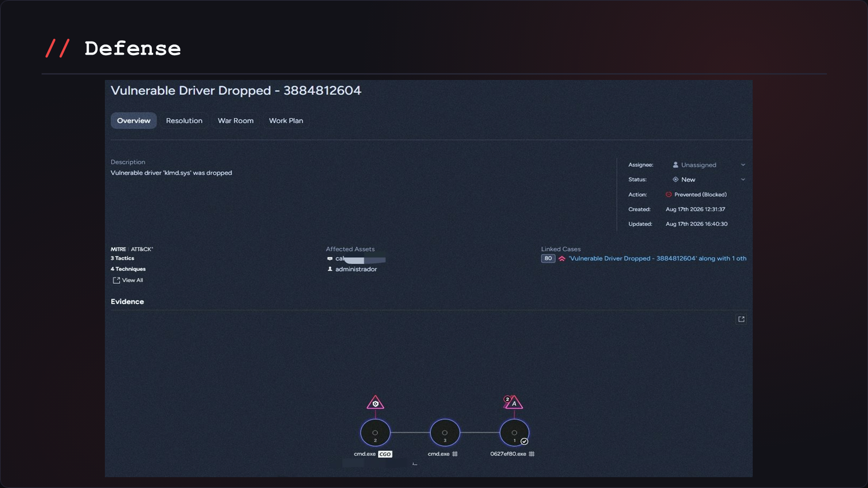
Task: Click the high severity chevron icon in Linked Cases
Action: coord(562,258)
